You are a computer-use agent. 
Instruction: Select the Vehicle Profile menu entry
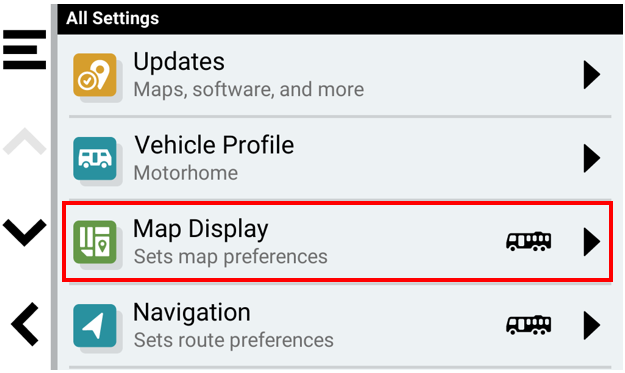pos(340,159)
